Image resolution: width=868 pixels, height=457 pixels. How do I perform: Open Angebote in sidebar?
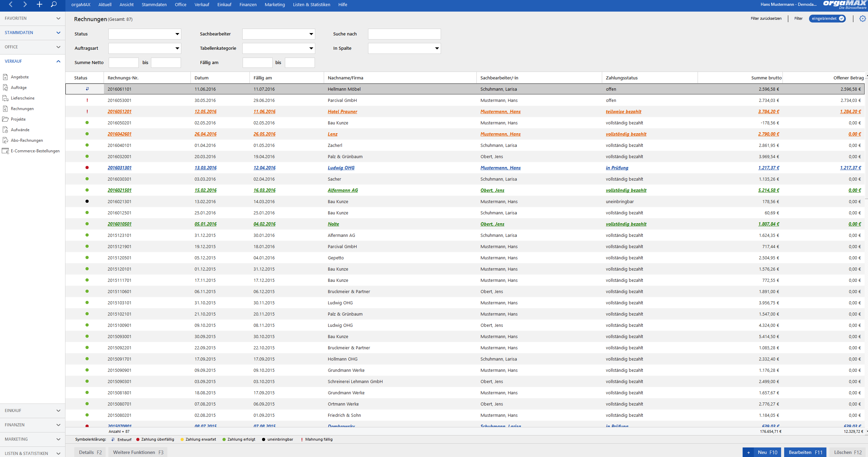[x=20, y=77]
